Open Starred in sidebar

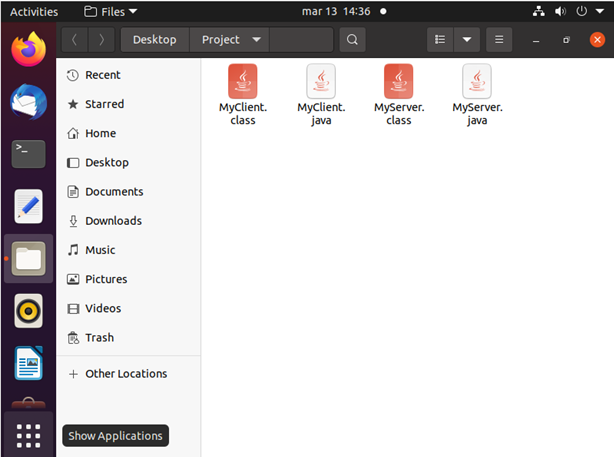(128, 104)
